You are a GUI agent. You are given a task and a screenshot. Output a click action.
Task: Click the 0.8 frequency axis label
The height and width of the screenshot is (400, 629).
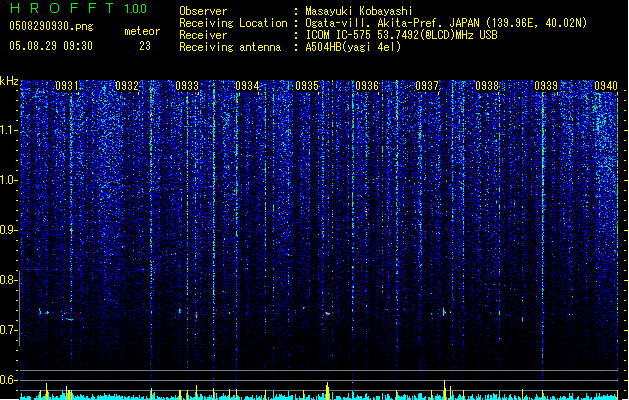click(9, 280)
